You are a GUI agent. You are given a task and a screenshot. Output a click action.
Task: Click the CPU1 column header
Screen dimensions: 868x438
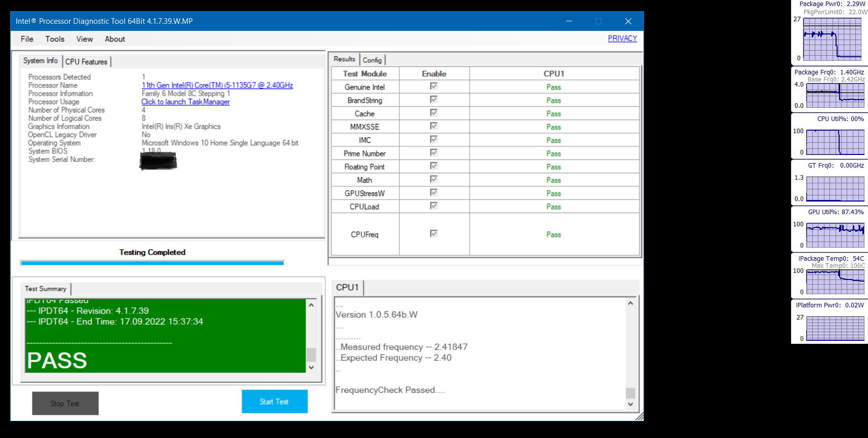click(554, 73)
